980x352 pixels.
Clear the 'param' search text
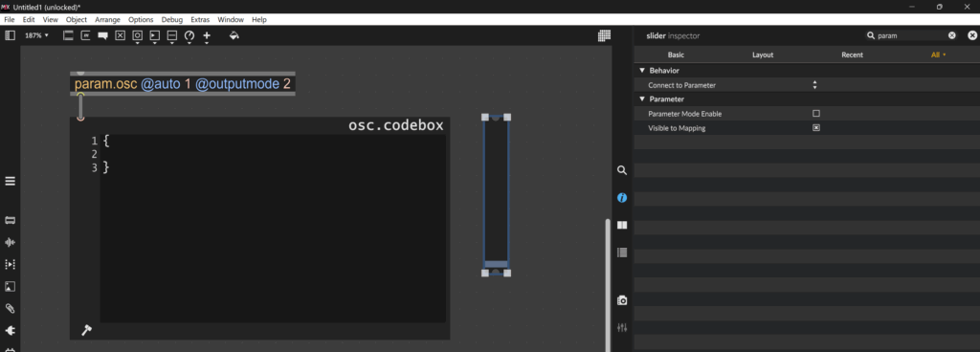pyautogui.click(x=952, y=35)
